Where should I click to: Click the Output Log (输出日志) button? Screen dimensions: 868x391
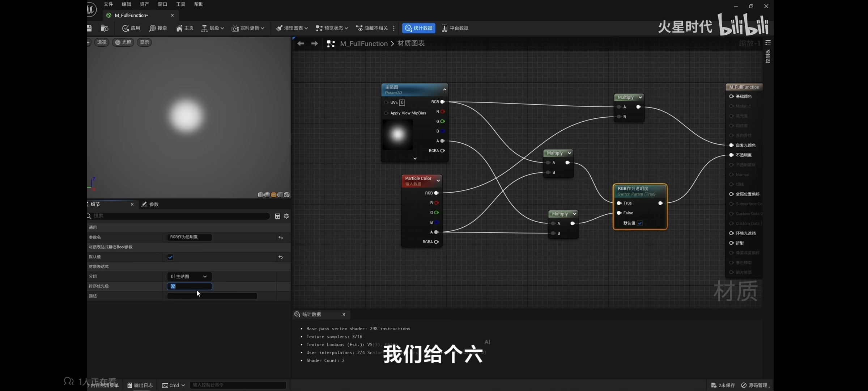point(140,385)
